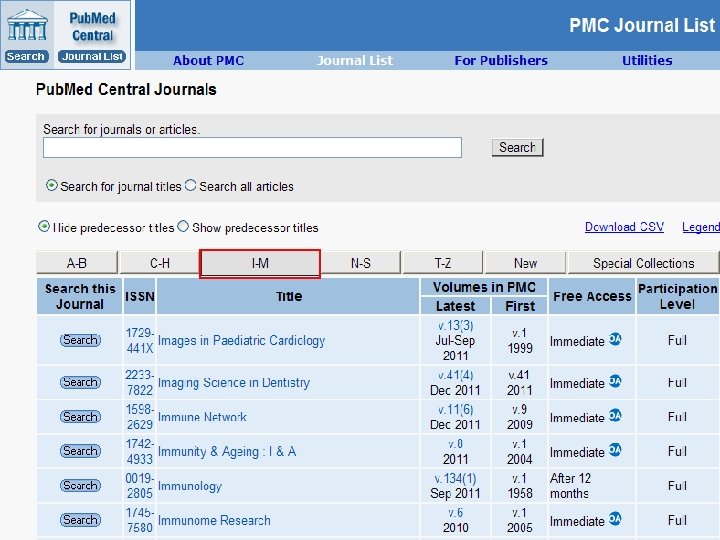Click Search for Immunome Research row

pos(80,520)
